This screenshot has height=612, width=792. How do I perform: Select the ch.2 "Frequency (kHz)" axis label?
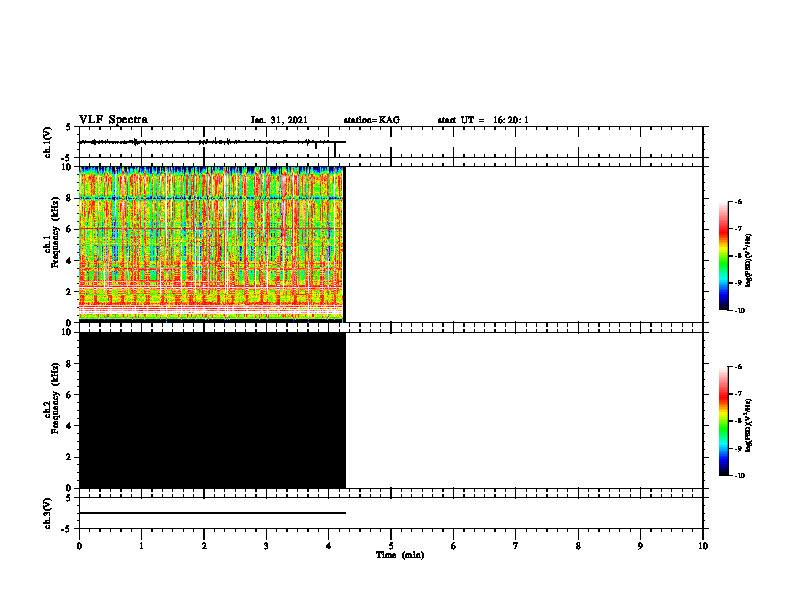pos(55,398)
